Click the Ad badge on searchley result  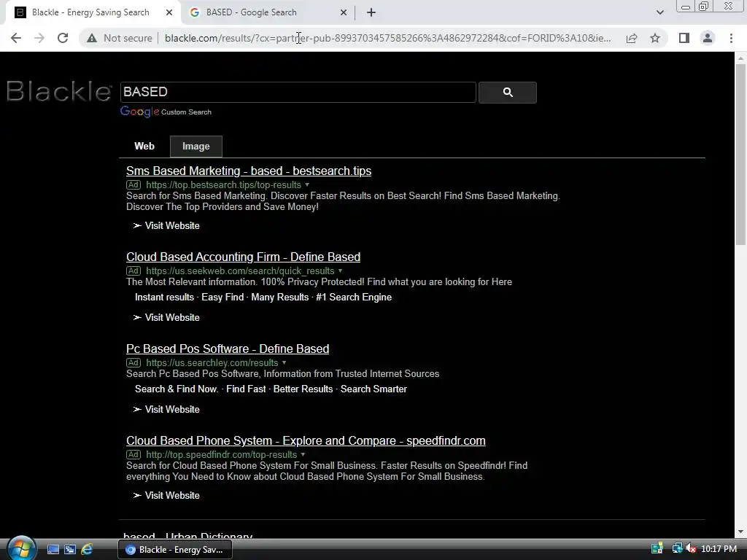pos(133,363)
